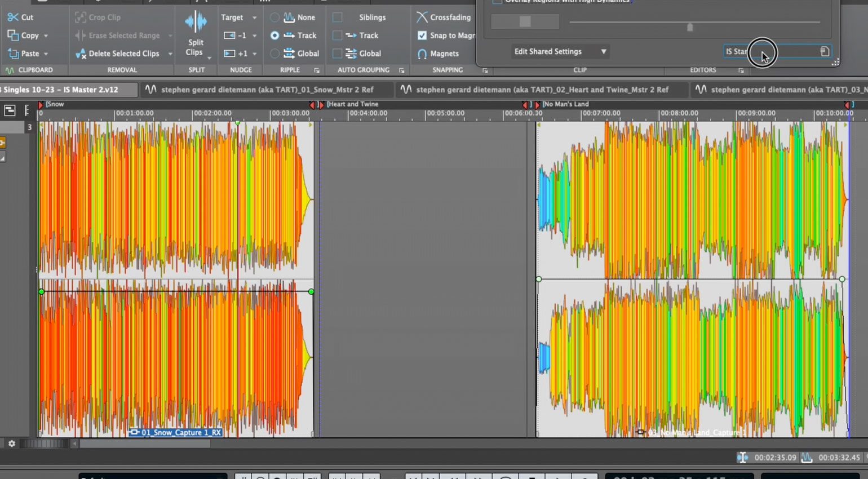Click the Cut scissors icon

13,17
